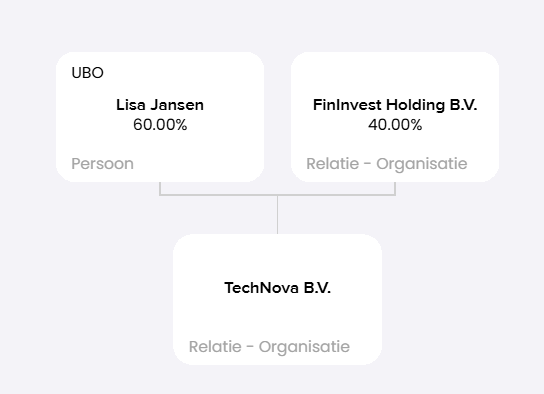Screen dimensions: 544x394
Task: Click Relatie - Organisatie under TechNova
Action: coord(269,346)
